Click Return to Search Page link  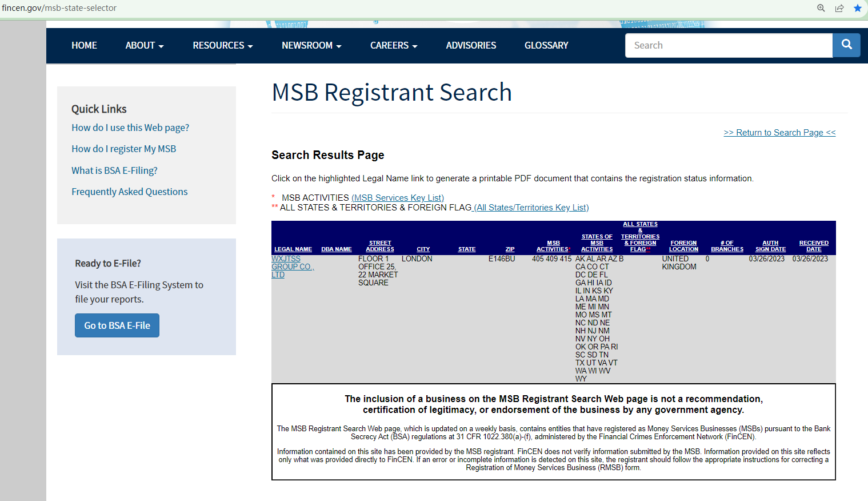click(x=779, y=133)
